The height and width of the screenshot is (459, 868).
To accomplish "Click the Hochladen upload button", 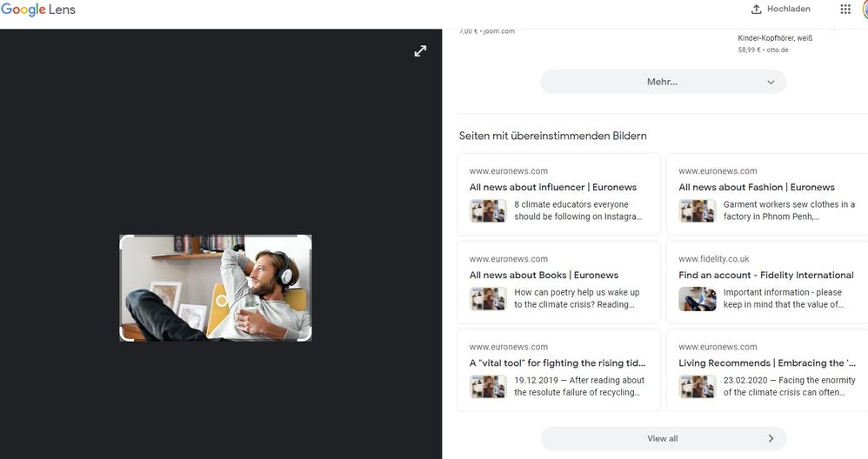I will tap(780, 9).
